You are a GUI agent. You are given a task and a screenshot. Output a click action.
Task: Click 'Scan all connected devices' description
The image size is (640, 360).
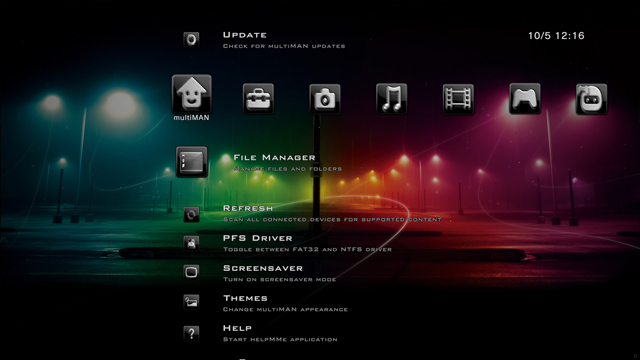(x=332, y=220)
